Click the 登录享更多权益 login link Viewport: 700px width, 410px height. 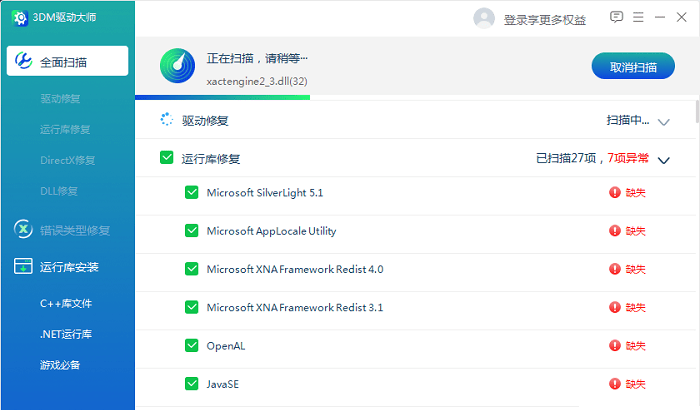[544, 19]
